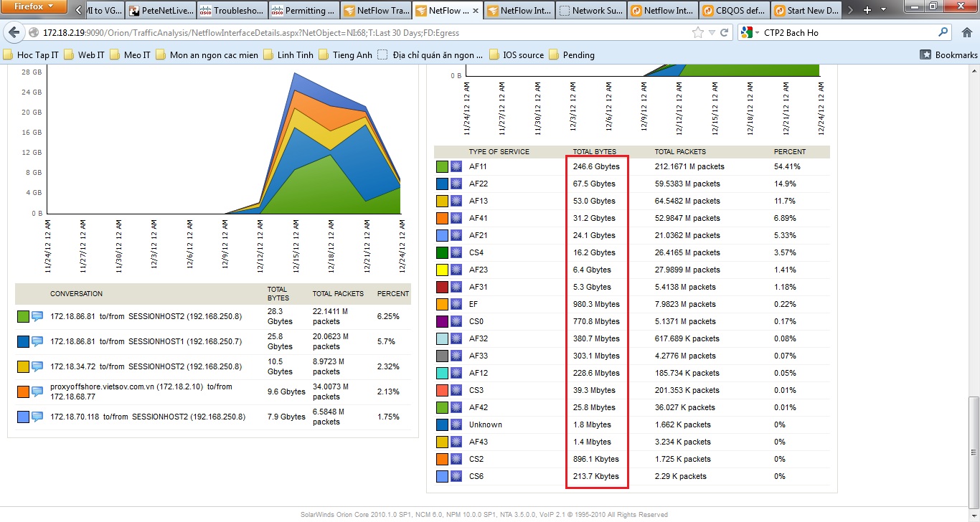Switch to the Network Su... tab
The height and width of the screenshot is (522, 980).
coord(590,11)
